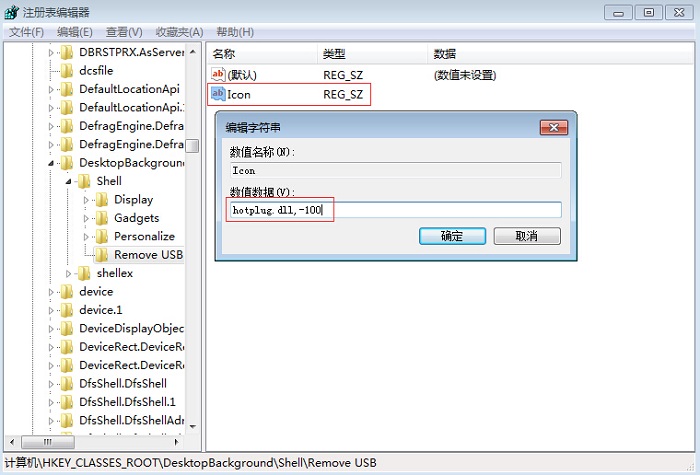Close the 编辑字符串 dialog
Image resolution: width=700 pixels, height=475 pixels.
tap(554, 128)
